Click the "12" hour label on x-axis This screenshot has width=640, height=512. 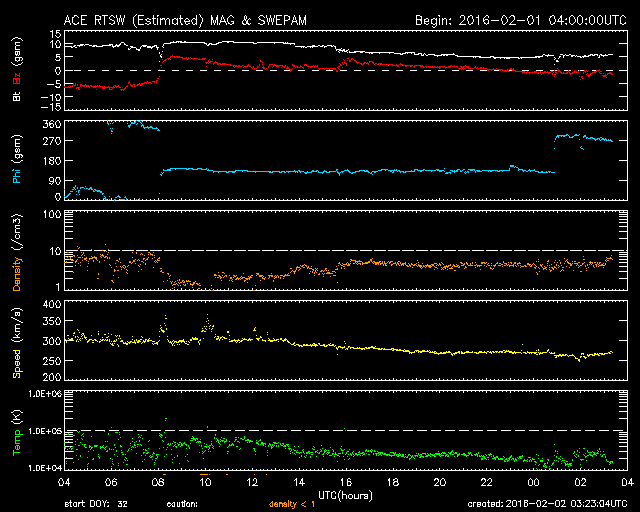pyautogui.click(x=252, y=483)
